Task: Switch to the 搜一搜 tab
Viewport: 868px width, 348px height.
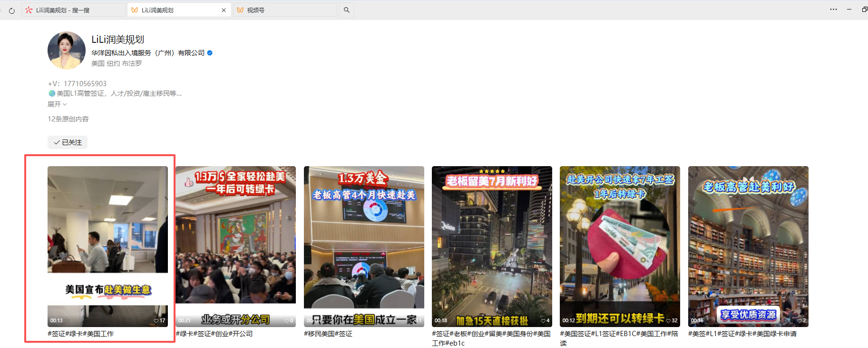Action: pyautogui.click(x=74, y=10)
